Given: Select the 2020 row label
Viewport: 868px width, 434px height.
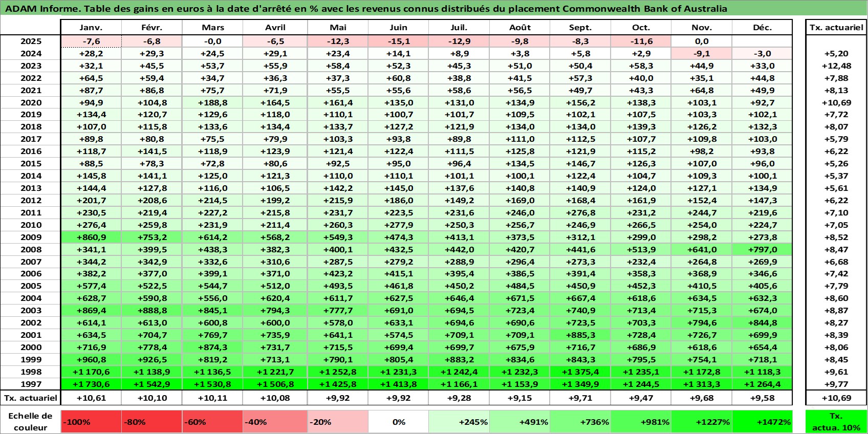Looking at the screenshot, I should (31, 102).
